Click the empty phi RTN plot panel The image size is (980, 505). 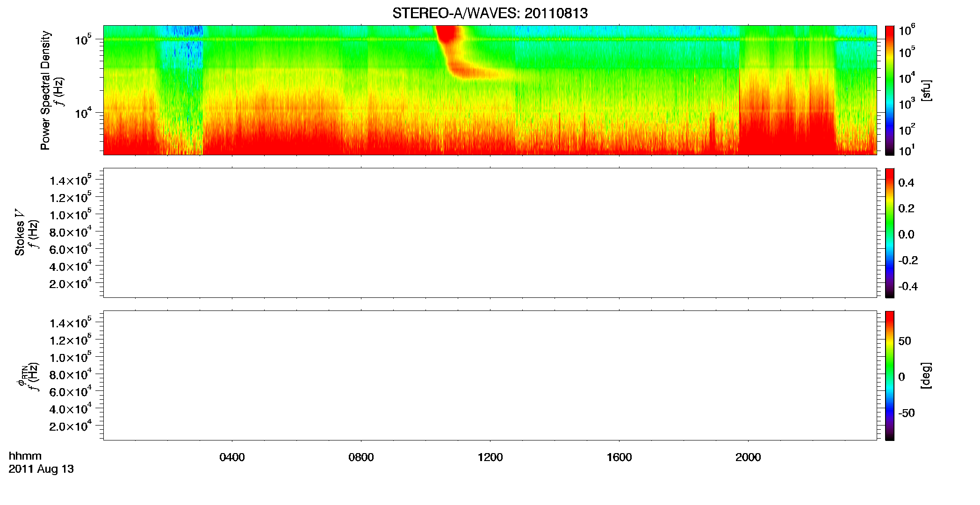490,375
